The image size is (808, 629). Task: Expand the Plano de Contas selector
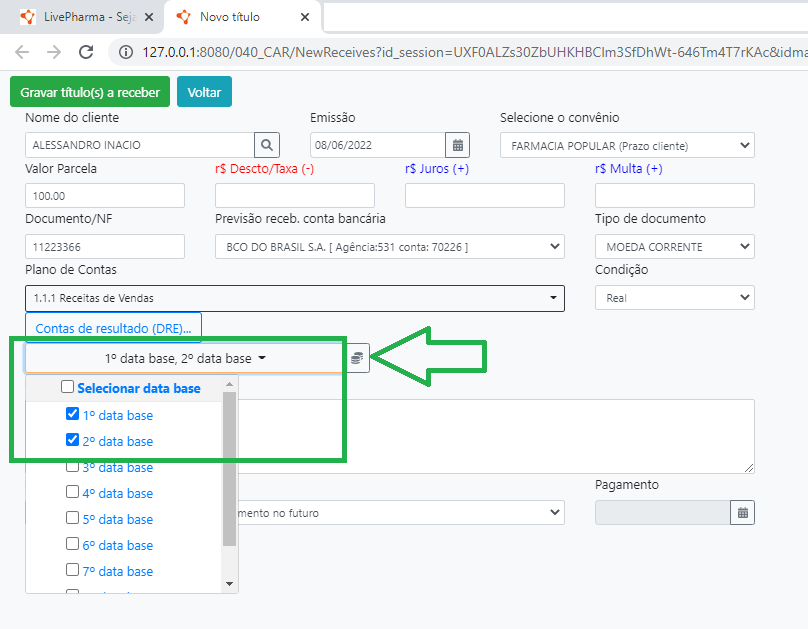294,298
